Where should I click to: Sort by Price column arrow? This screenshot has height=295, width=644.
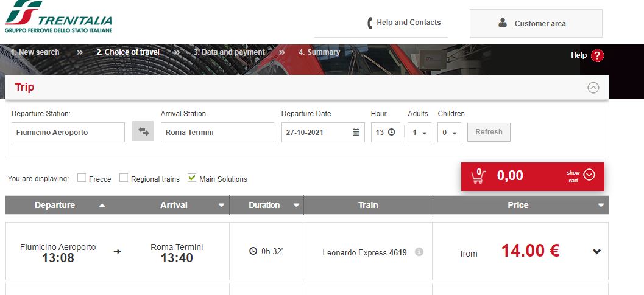[x=601, y=206]
